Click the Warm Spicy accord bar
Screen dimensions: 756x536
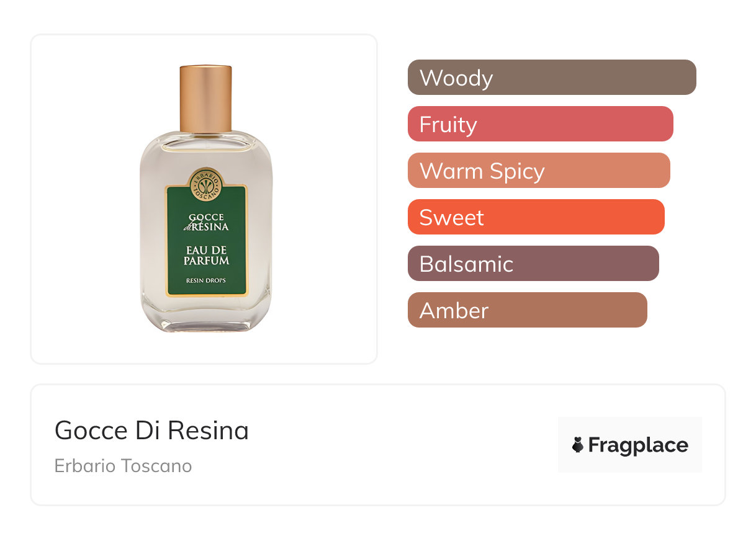pyautogui.click(x=539, y=171)
